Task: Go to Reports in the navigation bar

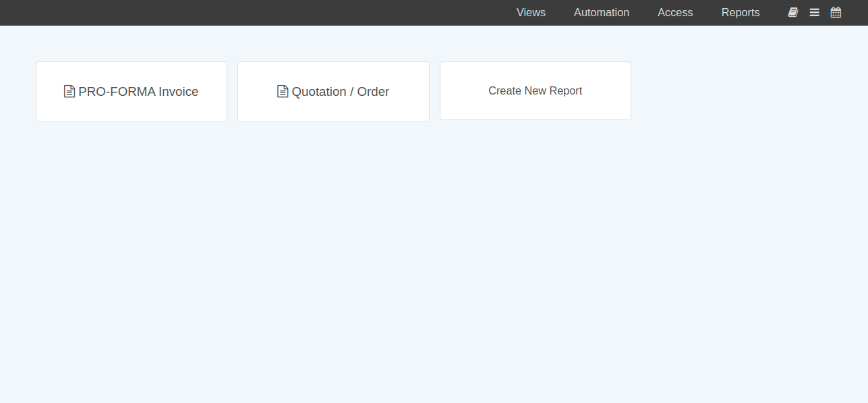Action: click(741, 12)
